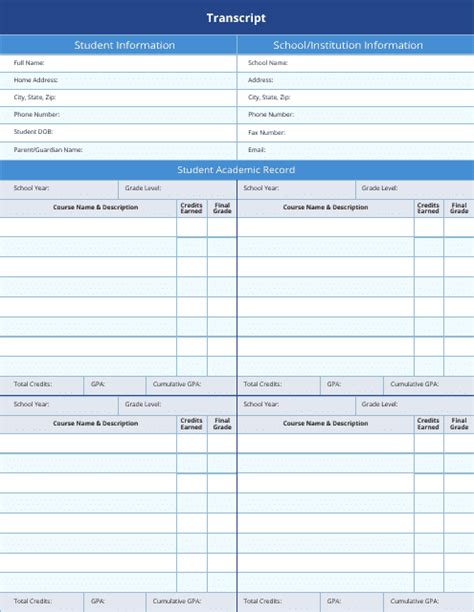This screenshot has height=612, width=474.
Task: Click in the Parent/Guardian Name field
Action: click(118, 150)
